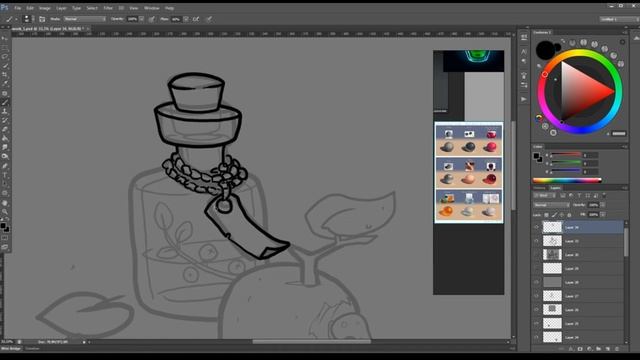Screen dimensions: 640x360
Task: Open the Flow slider arrow in options bar
Action: click(186, 19)
